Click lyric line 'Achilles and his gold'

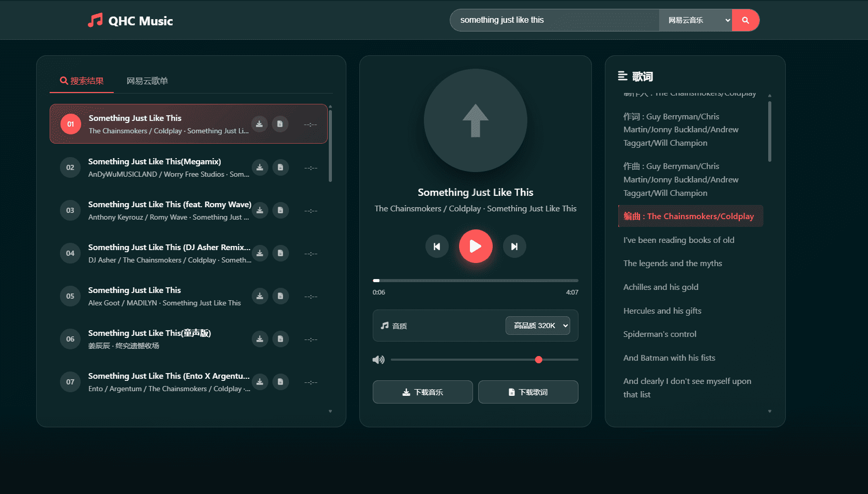click(661, 287)
